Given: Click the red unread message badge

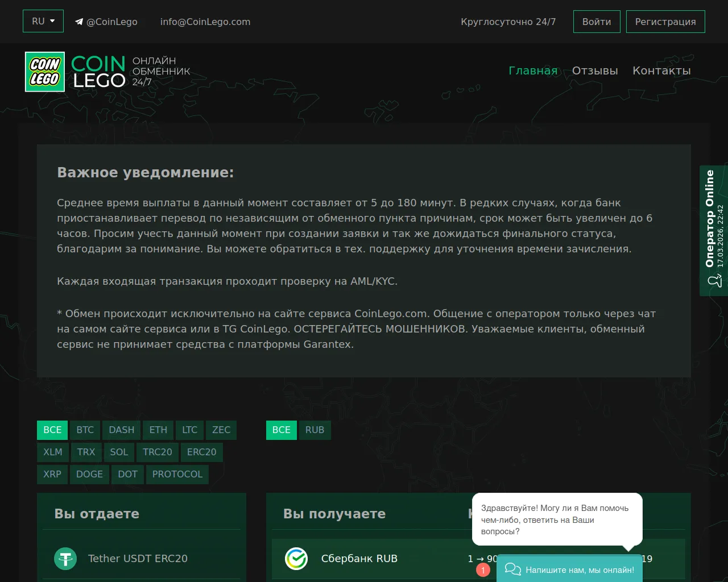Looking at the screenshot, I should [483, 569].
